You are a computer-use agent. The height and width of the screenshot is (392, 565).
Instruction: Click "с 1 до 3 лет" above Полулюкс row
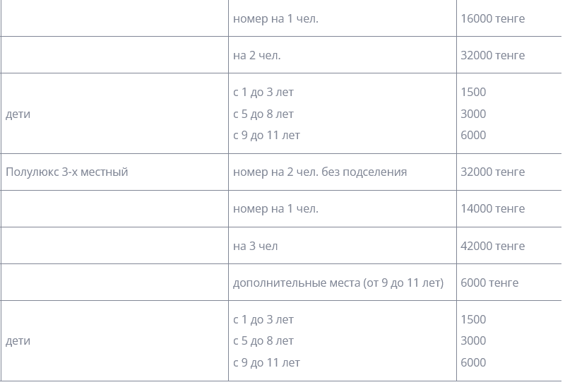(x=263, y=92)
